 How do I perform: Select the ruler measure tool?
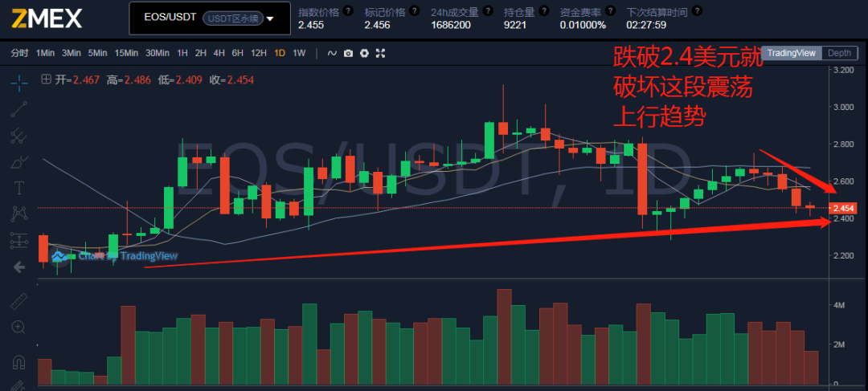18,301
